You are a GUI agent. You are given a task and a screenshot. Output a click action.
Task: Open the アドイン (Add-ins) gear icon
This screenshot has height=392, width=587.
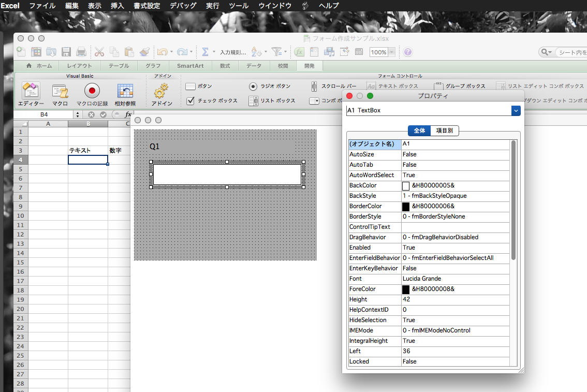click(162, 92)
